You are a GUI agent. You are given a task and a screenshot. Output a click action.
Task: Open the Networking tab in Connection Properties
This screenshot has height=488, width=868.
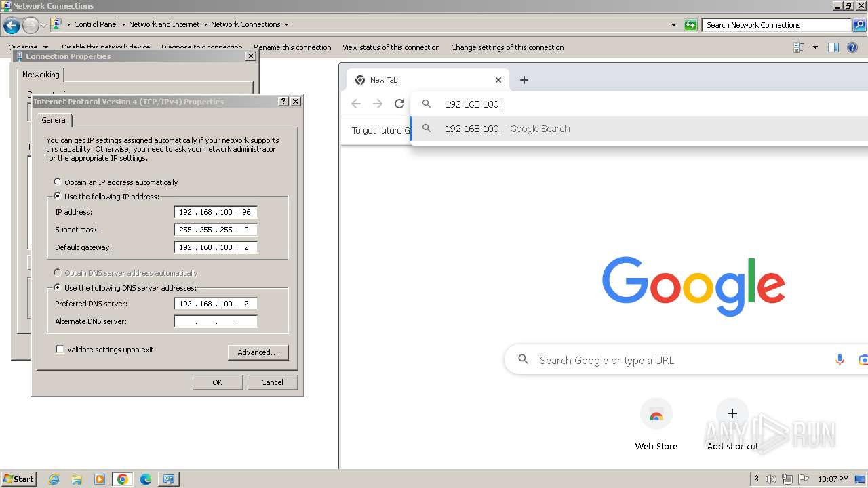41,75
